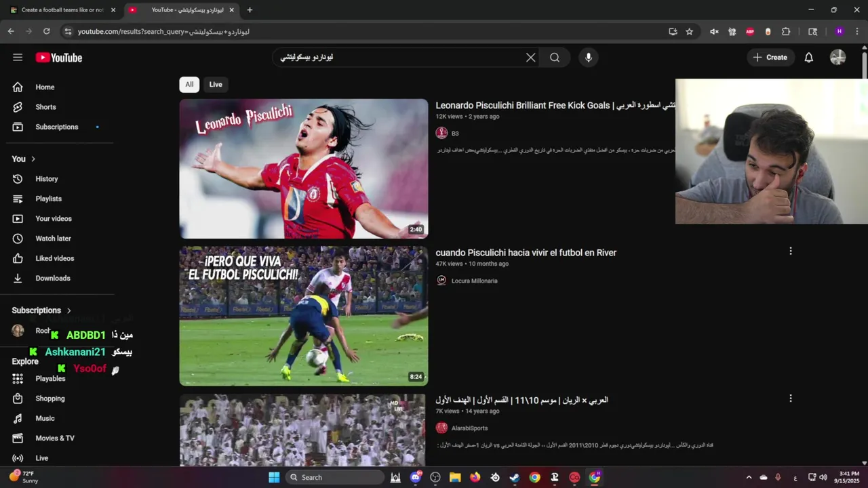Open Movies & TV in Explore section
Image resolution: width=868 pixels, height=488 pixels.
coord(60,438)
